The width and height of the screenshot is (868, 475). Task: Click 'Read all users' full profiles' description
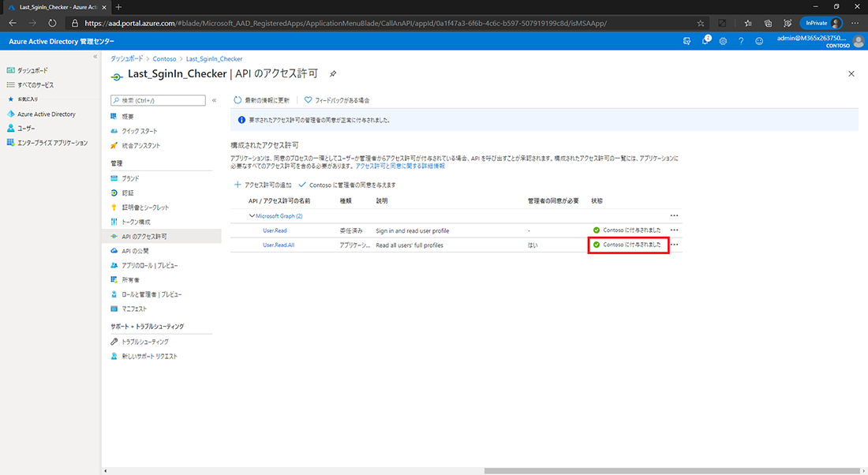(410, 245)
